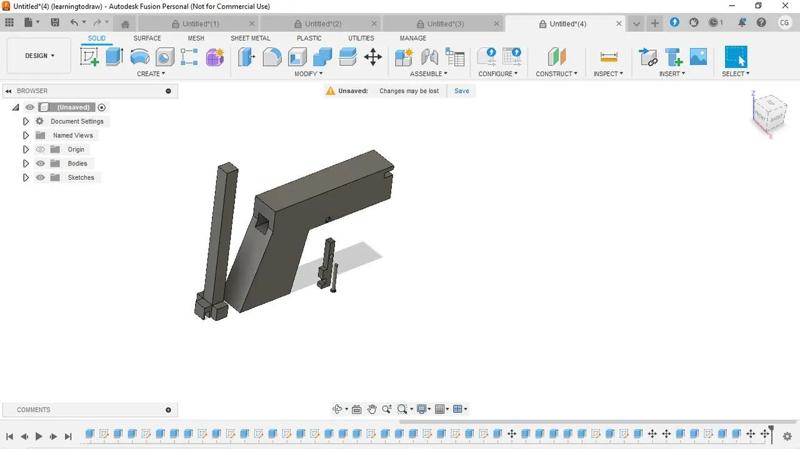Open the CONSTRUCT dropdown menu
The image size is (800, 449).
tap(557, 74)
